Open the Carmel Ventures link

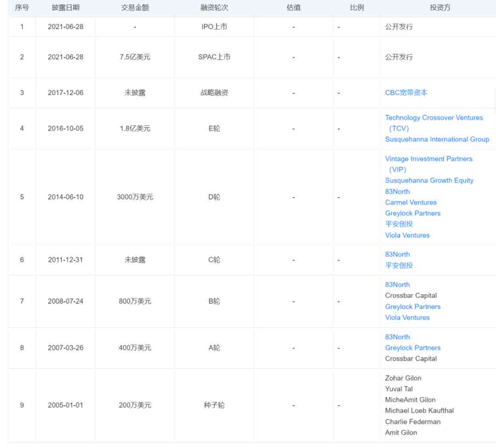coord(411,202)
